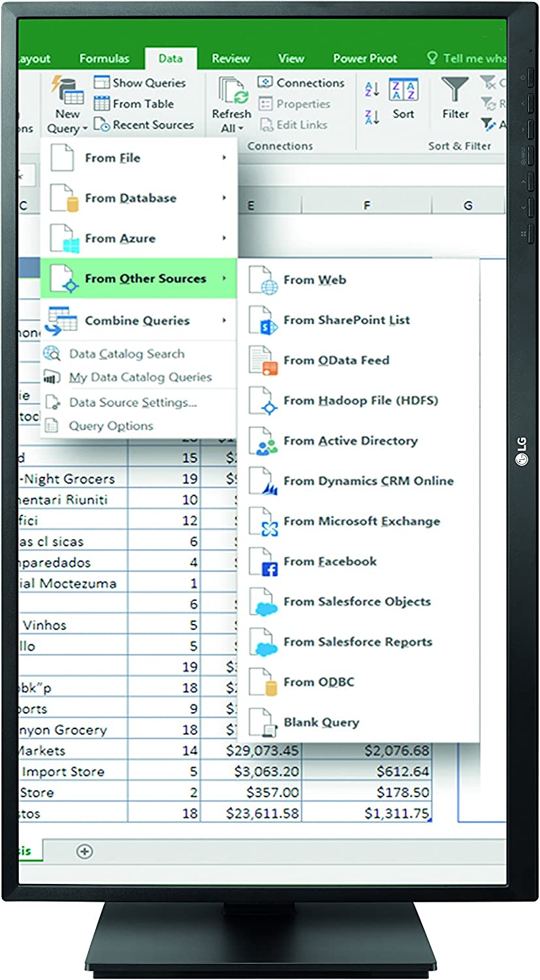Click cell showing $29,073.45
This screenshot has height=980, width=540.
pos(251,751)
